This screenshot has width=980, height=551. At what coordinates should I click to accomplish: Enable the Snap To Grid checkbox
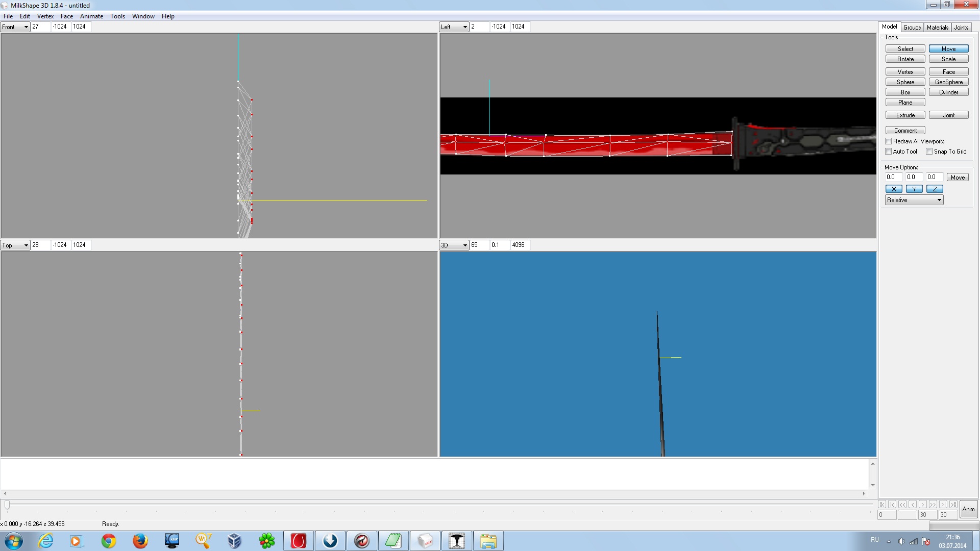click(929, 152)
